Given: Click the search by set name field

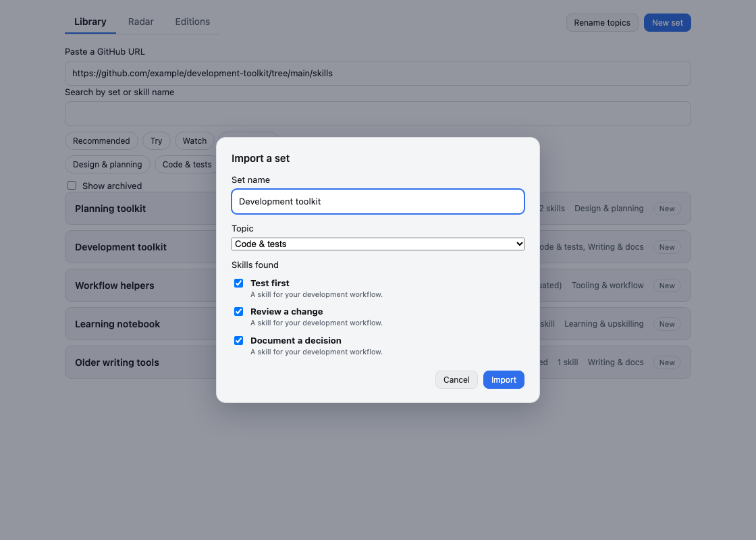Looking at the screenshot, I should [377, 114].
